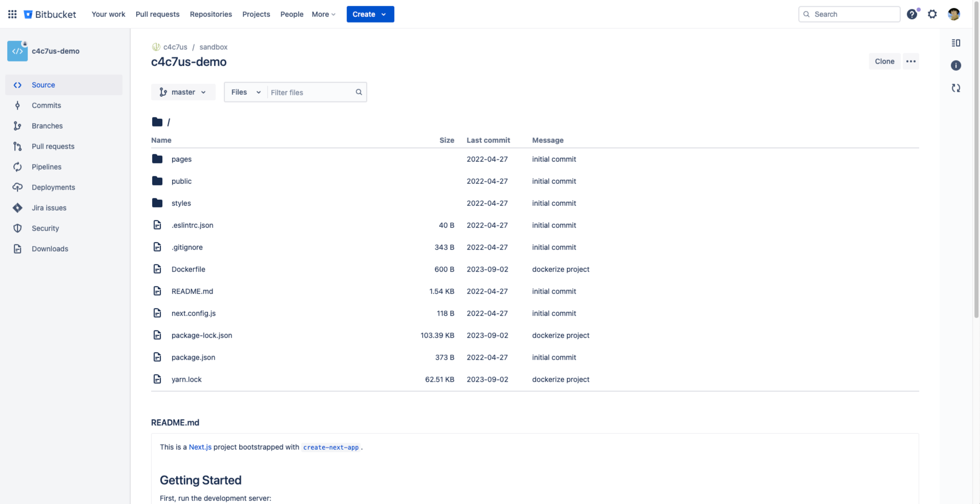The image size is (980, 504).
Task: Open the master branch dropdown
Action: click(183, 92)
